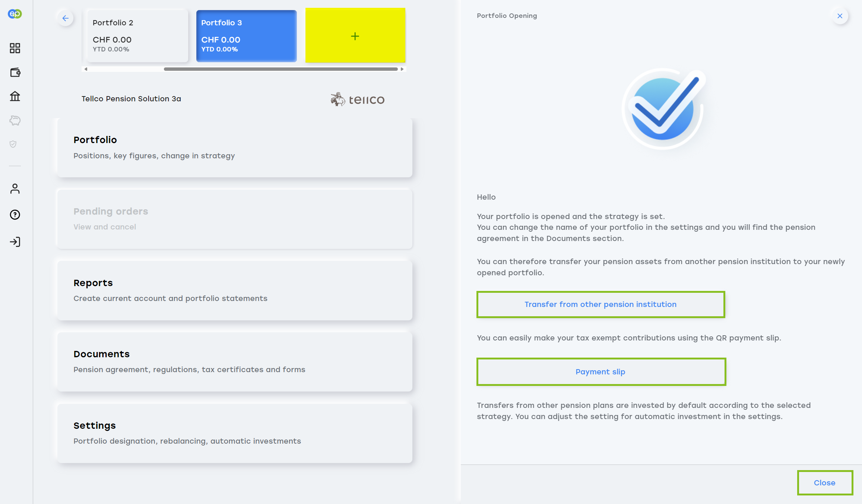Open help question mark icon
This screenshot has height=504, width=862.
[15, 215]
